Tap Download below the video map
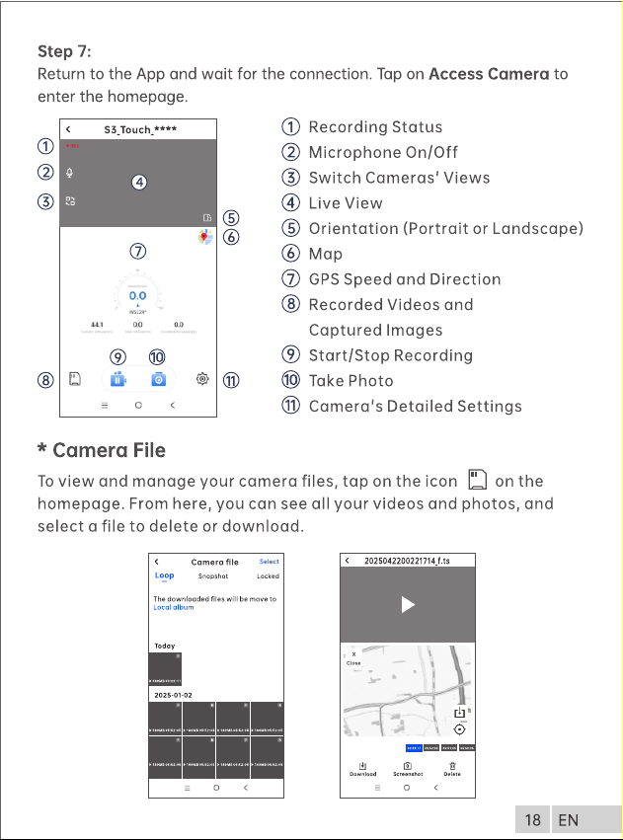The height and width of the screenshot is (840, 623). [363, 769]
